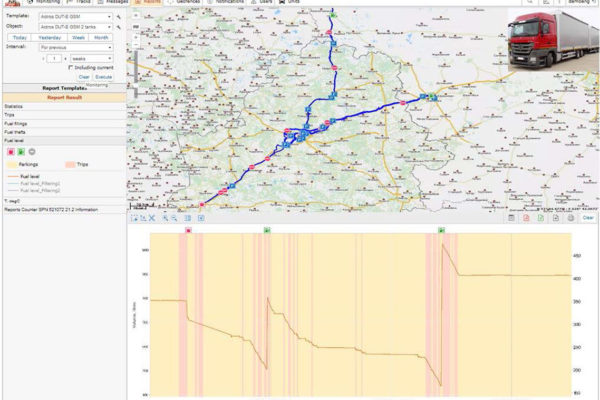Click the Month interval button

[101, 38]
